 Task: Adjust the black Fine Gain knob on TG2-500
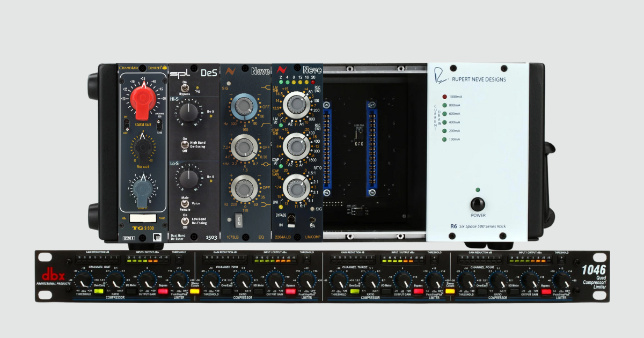click(x=142, y=148)
